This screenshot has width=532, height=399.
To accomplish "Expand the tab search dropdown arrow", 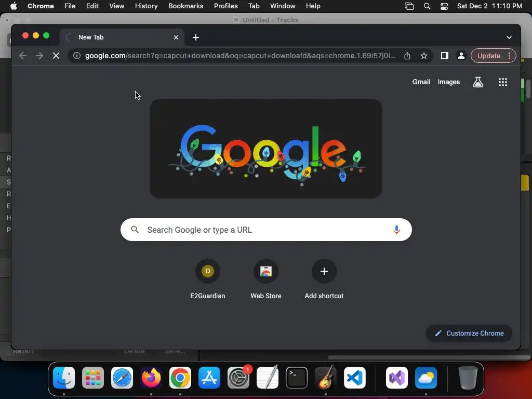I will pyautogui.click(x=509, y=37).
